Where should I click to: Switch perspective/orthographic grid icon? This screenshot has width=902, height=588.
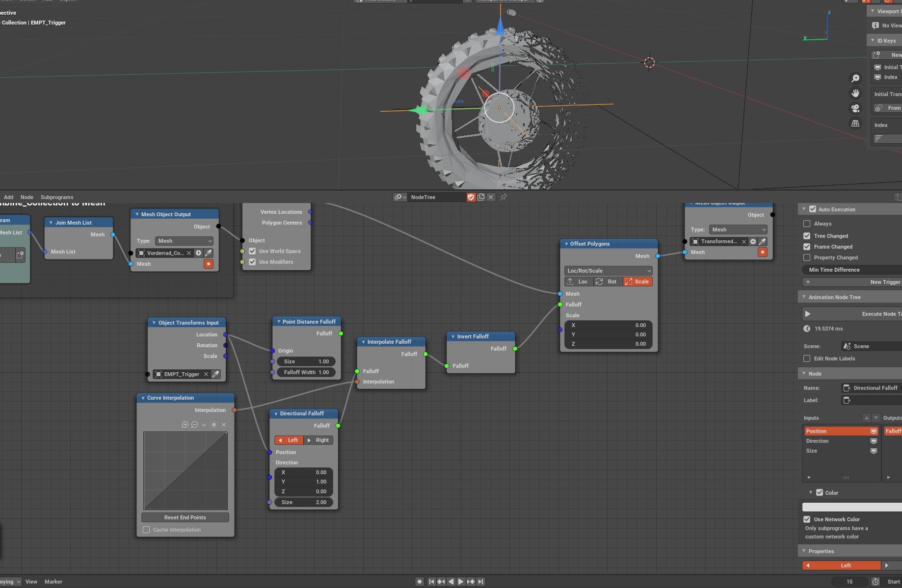click(x=855, y=124)
